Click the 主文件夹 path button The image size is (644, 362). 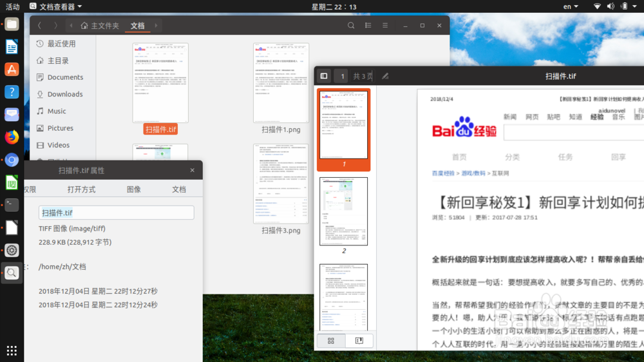pos(100,26)
